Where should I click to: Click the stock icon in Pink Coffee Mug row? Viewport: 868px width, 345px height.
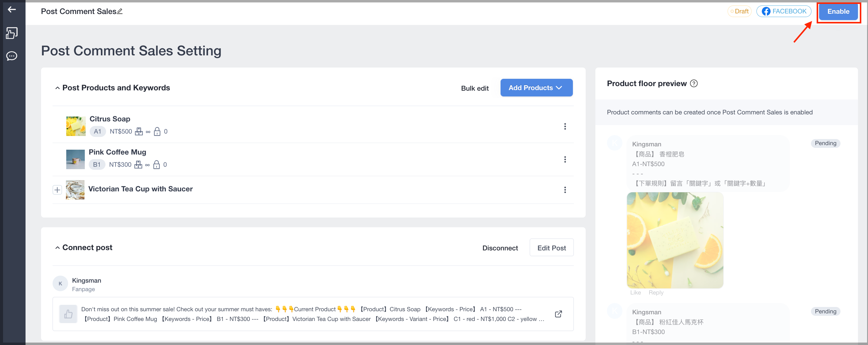coord(138,165)
